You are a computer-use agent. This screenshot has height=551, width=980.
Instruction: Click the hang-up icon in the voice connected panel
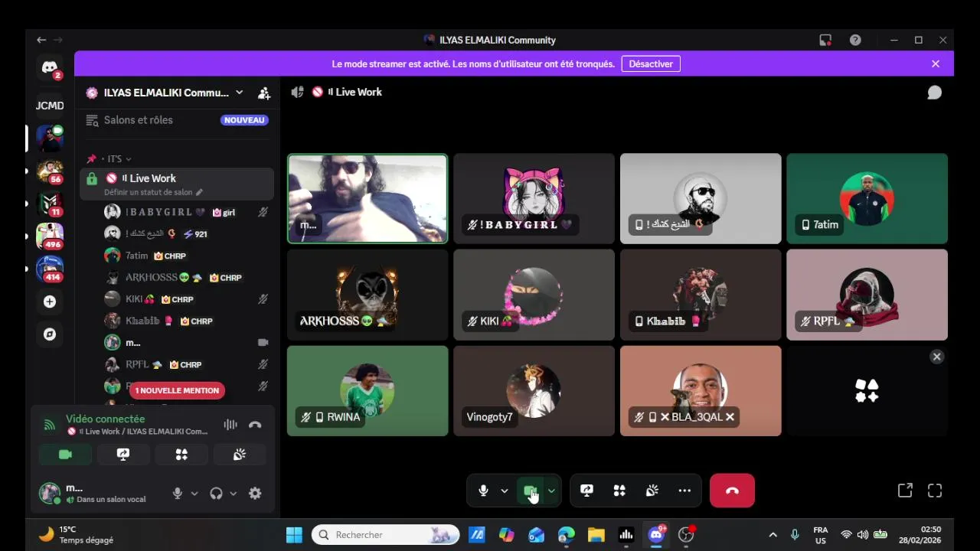point(255,425)
